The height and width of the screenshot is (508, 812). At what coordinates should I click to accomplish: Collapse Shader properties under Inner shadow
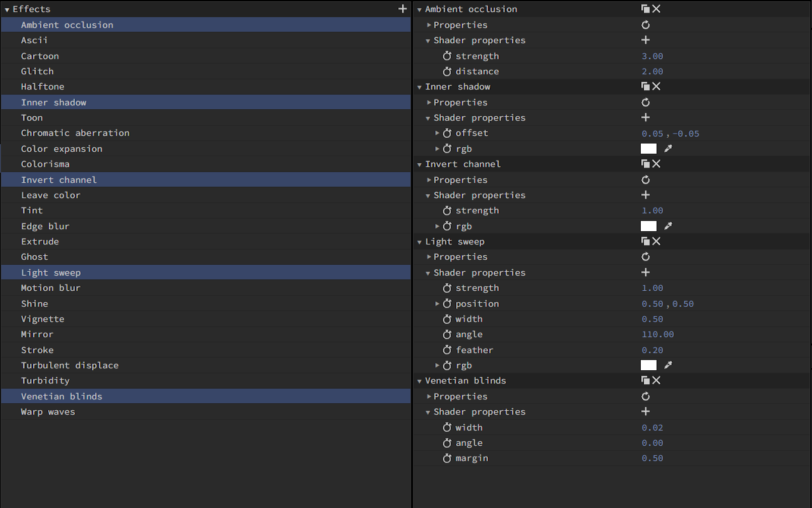428,118
